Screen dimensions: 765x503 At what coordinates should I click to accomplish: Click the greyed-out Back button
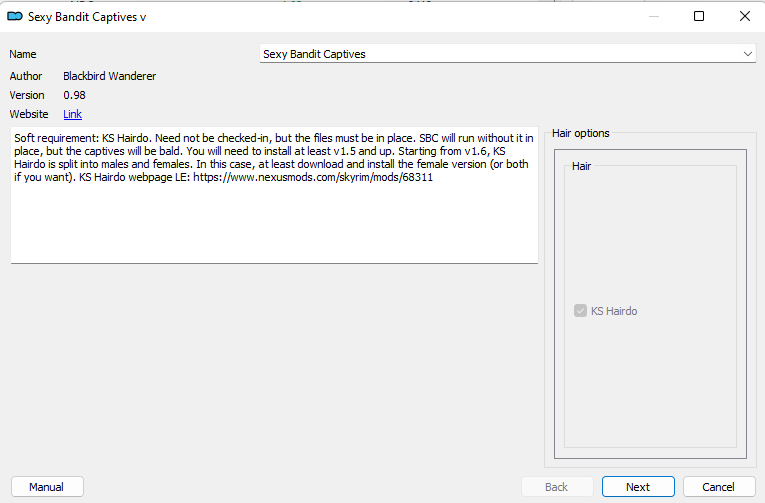point(557,487)
